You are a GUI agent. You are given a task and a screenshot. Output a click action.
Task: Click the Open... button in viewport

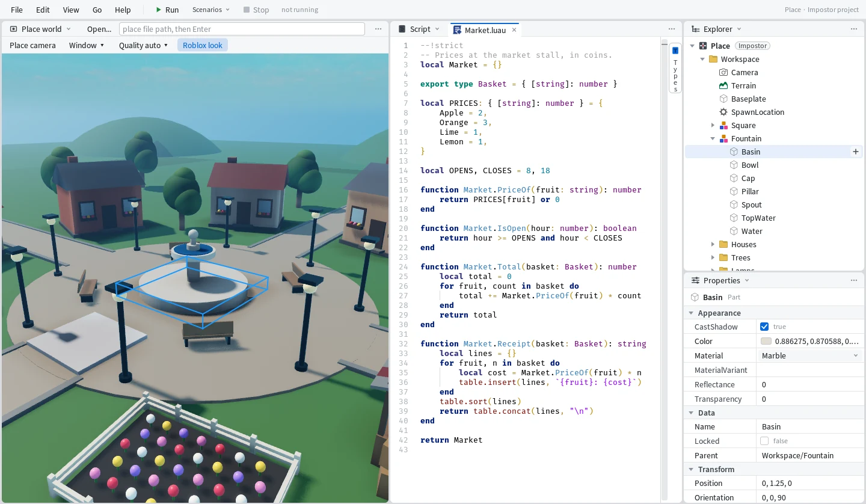pos(99,29)
